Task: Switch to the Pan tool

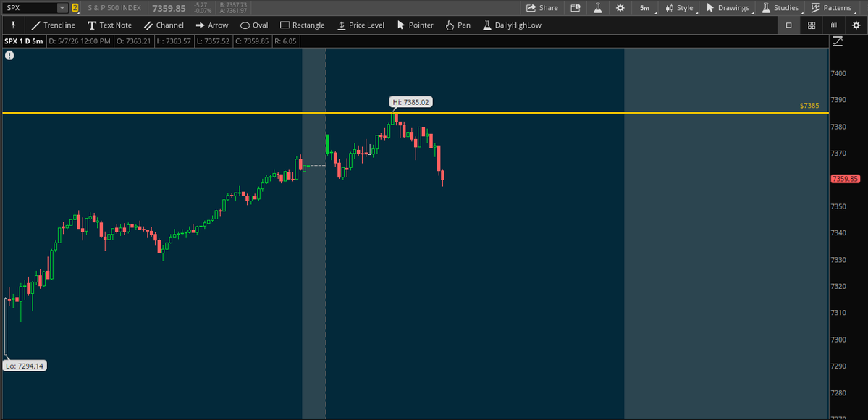Action: 458,25
